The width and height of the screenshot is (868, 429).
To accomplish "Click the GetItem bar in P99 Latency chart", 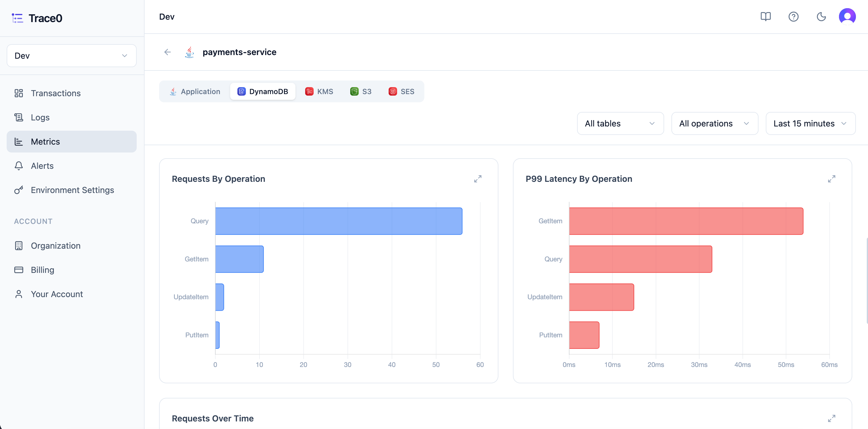I will click(x=686, y=221).
